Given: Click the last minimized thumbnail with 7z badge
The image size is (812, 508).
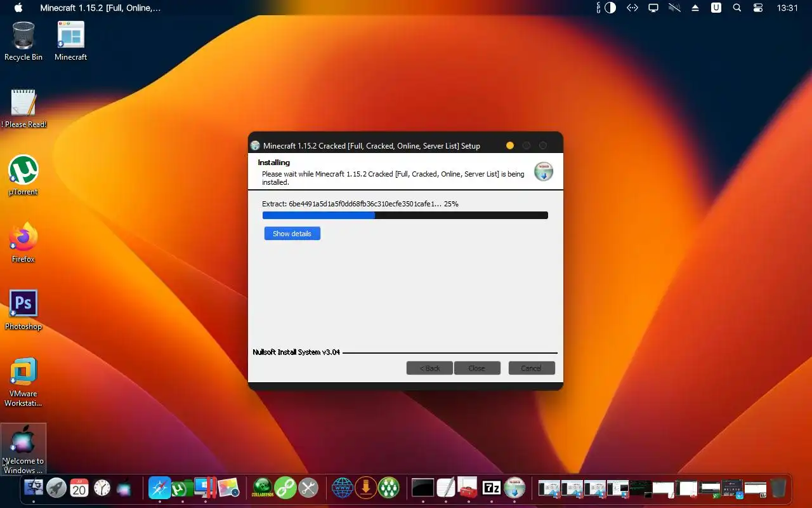Looking at the screenshot, I should (756, 488).
